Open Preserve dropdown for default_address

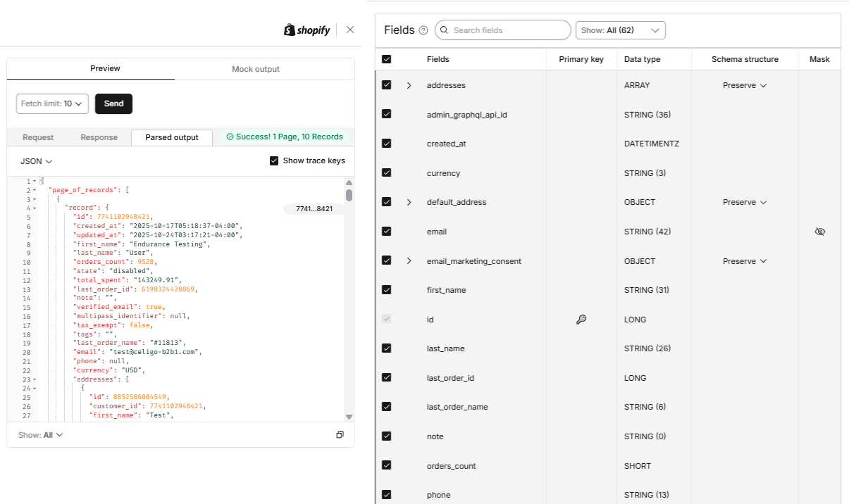tap(745, 202)
